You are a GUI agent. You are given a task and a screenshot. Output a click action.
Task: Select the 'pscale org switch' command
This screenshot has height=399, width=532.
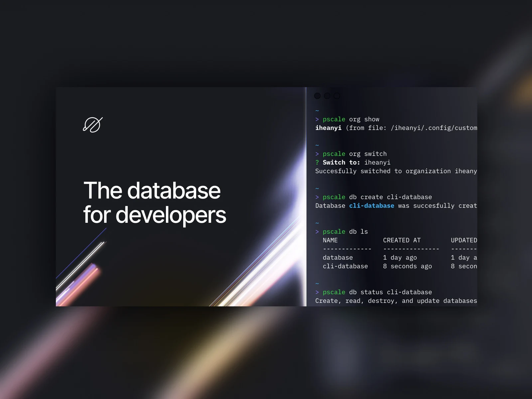(351, 154)
